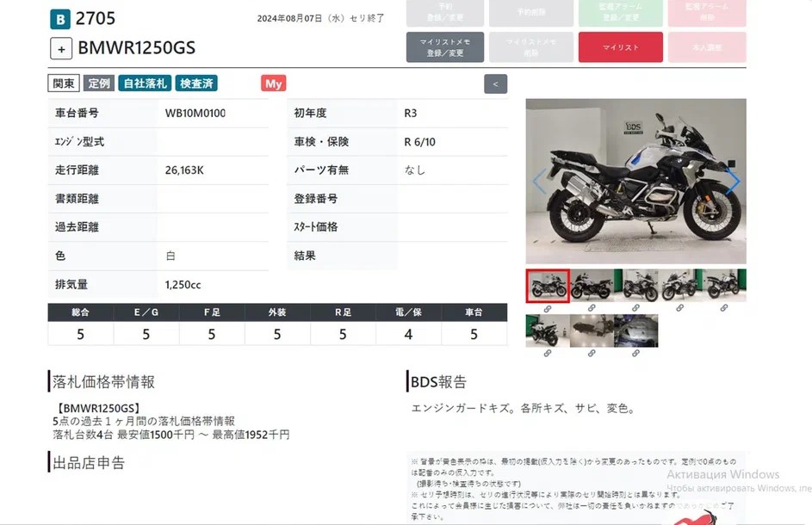
Task: Click the パーツ有無 value なし
Action: tap(415, 170)
